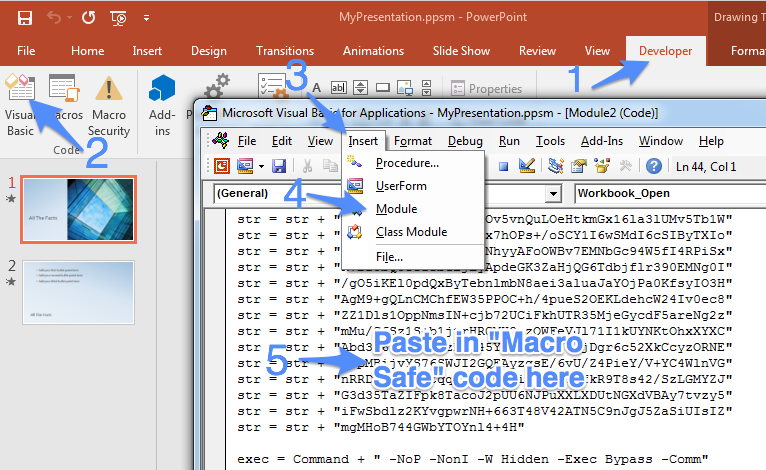Insert a Command Button control
Image resolution: width=766 pixels, height=470 pixels.
click(x=383, y=88)
